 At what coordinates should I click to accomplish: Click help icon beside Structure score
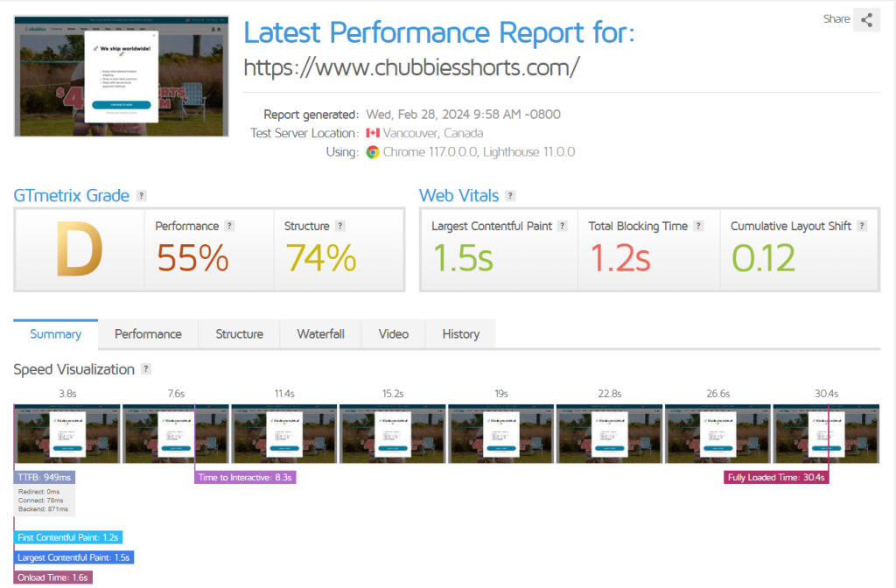click(340, 226)
